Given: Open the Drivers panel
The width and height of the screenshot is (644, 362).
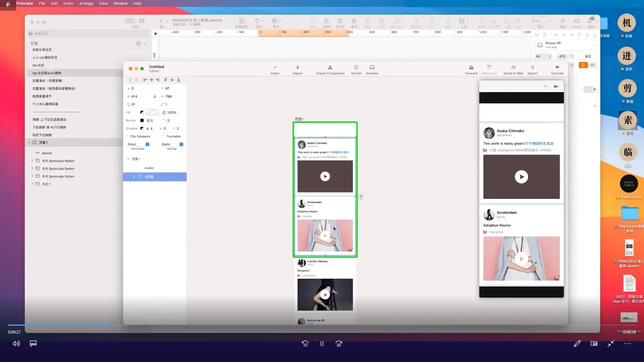Looking at the screenshot, I should 356,67.
